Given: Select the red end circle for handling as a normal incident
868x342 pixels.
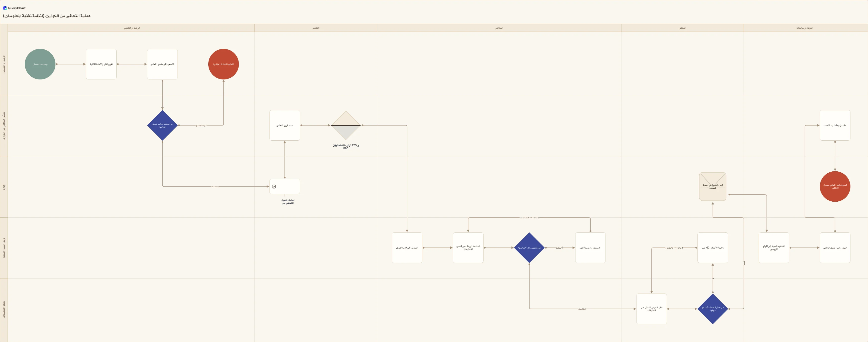Looking at the screenshot, I should [223, 64].
